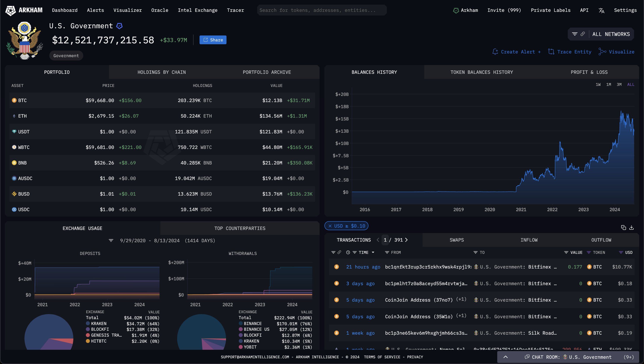Click the U.S. Government eagle seal image
The width and height of the screenshot is (644, 364).
[x=25, y=41]
